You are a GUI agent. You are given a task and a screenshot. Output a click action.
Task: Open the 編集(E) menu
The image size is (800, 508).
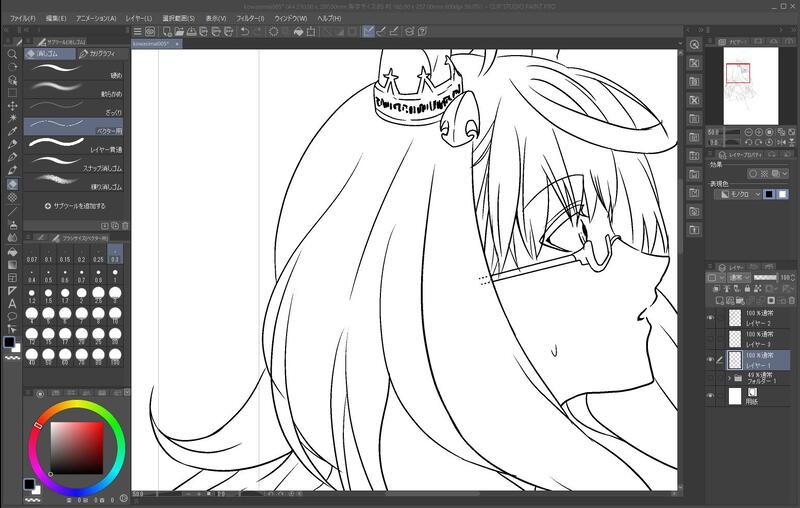[56, 18]
